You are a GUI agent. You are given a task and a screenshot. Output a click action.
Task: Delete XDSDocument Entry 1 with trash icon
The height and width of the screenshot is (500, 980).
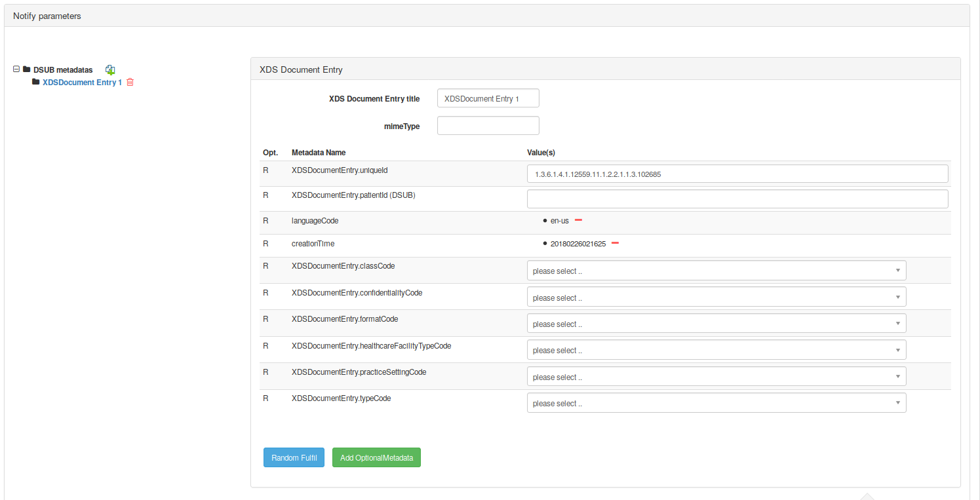click(130, 83)
